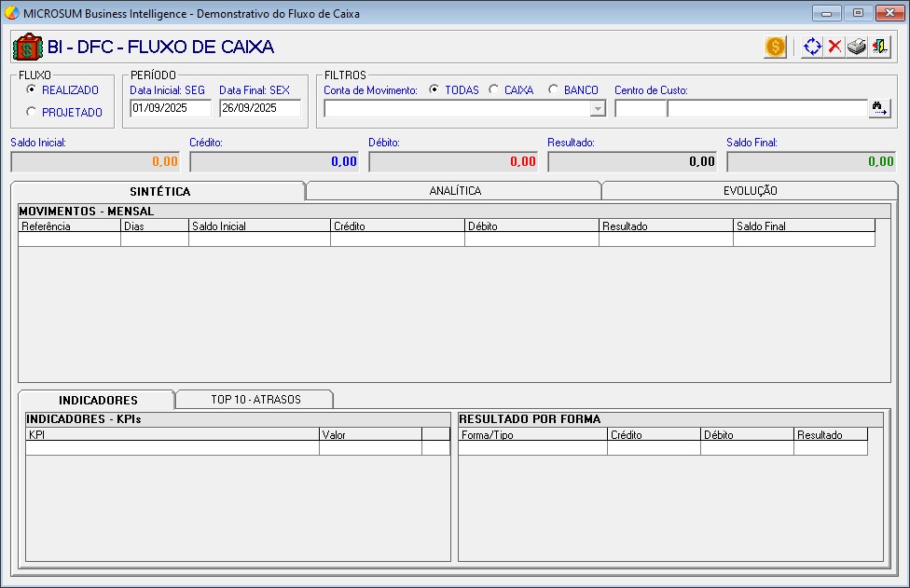Open the INDICADORES tab
910x588 pixels.
[98, 400]
